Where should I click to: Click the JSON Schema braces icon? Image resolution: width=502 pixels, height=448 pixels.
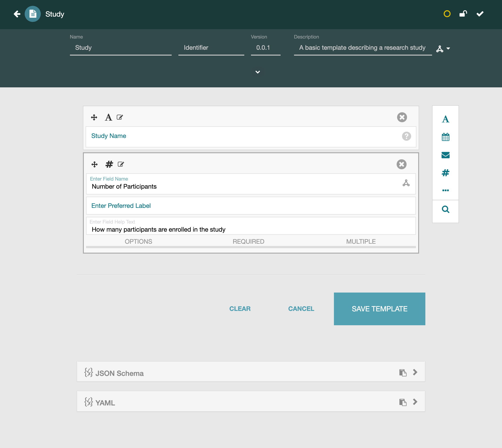89,373
